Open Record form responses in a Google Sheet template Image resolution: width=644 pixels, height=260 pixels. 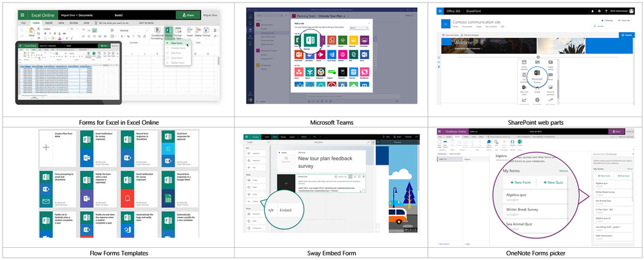click(179, 189)
